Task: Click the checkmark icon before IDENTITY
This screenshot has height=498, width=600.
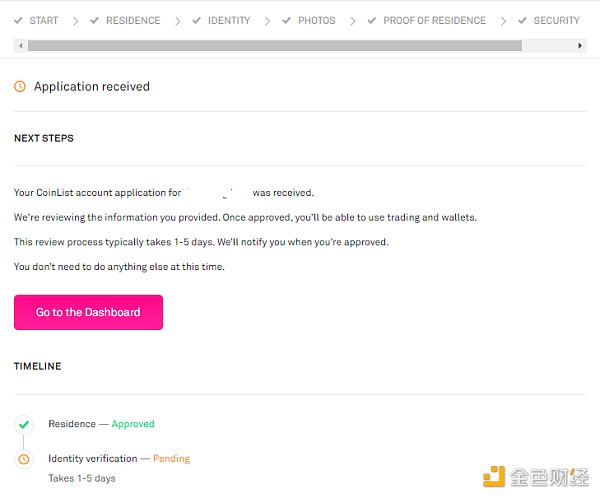Action: 197,20
